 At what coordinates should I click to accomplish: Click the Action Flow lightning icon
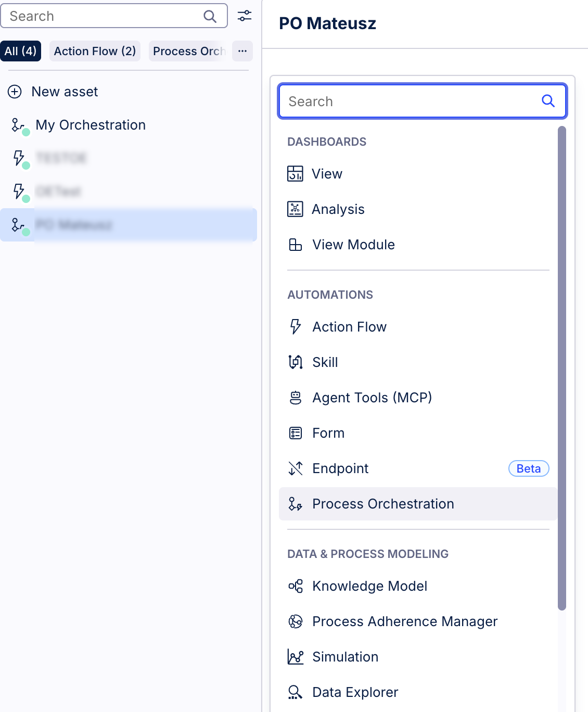click(296, 327)
